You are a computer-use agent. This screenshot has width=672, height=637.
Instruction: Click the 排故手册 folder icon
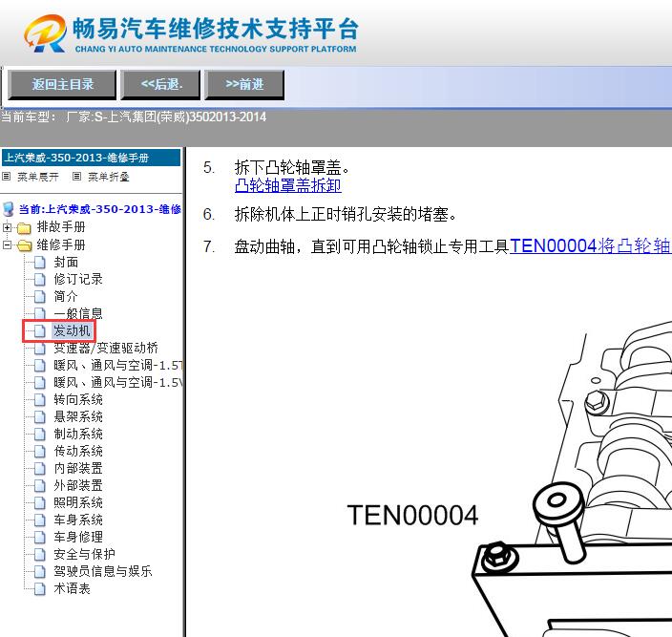[24, 227]
